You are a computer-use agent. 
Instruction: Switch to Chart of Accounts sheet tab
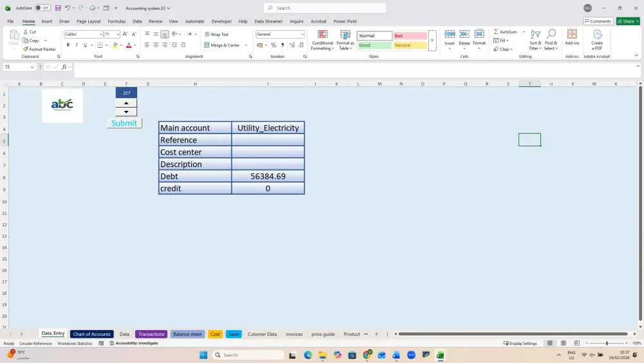91,334
